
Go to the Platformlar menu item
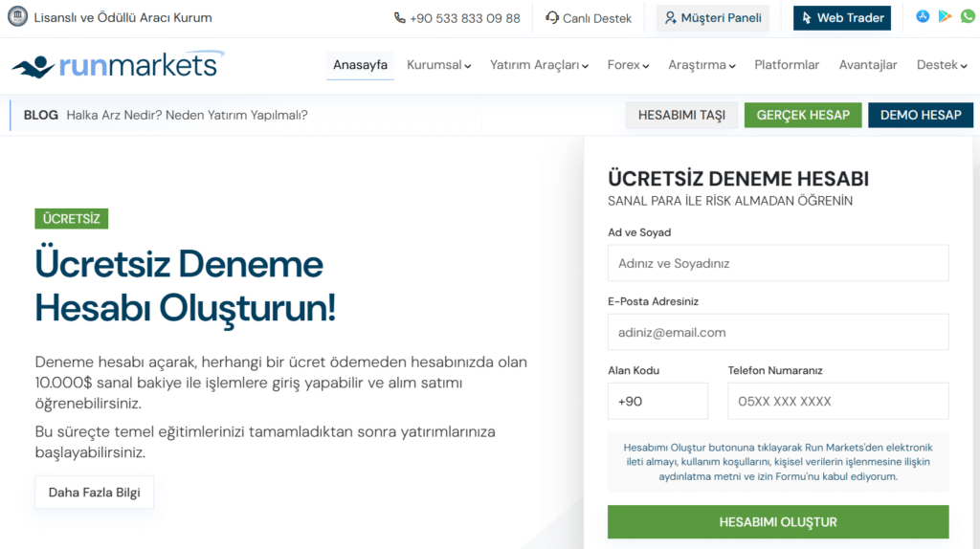(787, 65)
